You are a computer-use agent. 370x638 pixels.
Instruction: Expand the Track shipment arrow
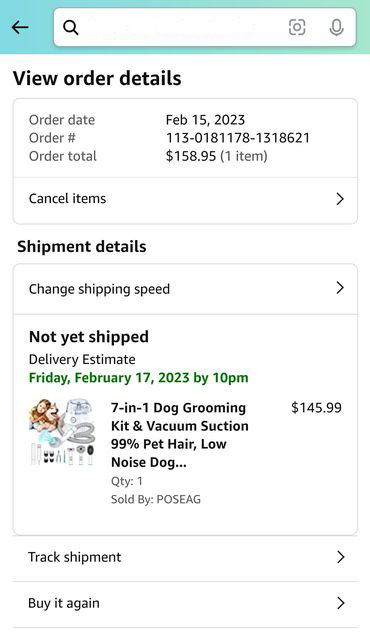(341, 557)
